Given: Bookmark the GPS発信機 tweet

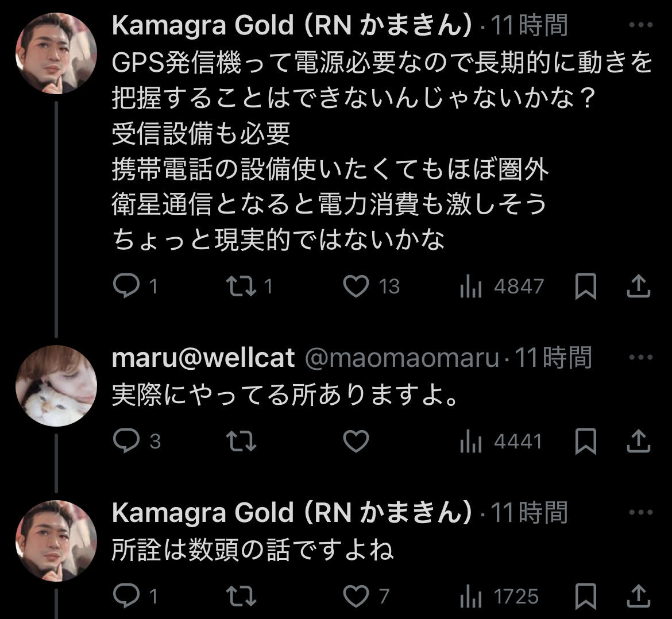Looking at the screenshot, I should click(x=586, y=286).
